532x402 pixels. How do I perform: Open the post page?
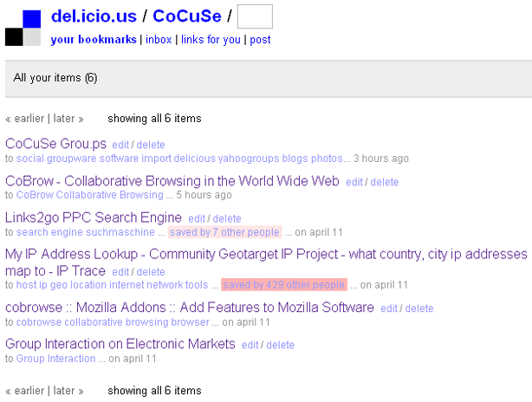click(260, 40)
